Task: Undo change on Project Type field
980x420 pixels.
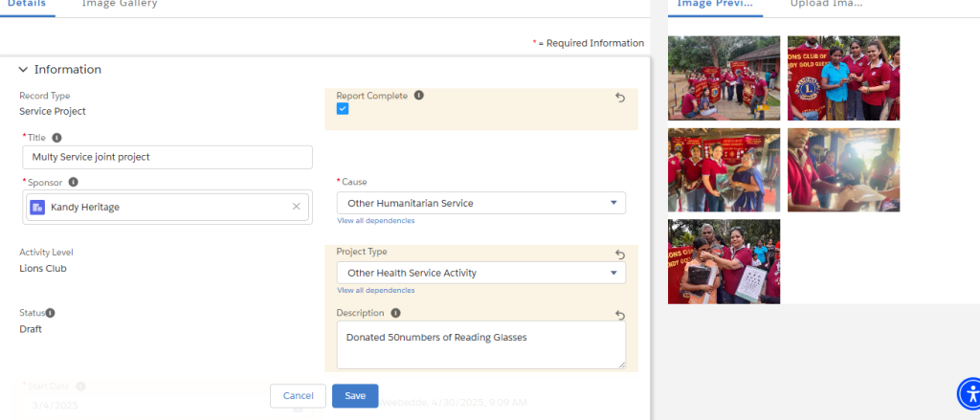Action: 620,254
